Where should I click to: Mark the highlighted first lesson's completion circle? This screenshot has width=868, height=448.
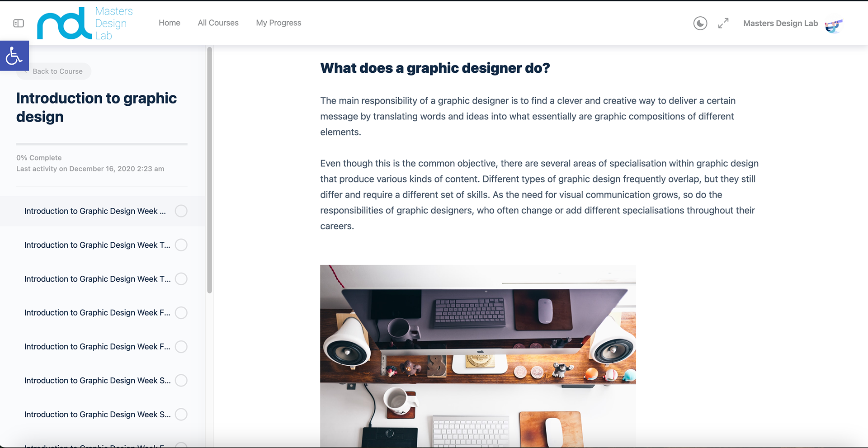(181, 211)
